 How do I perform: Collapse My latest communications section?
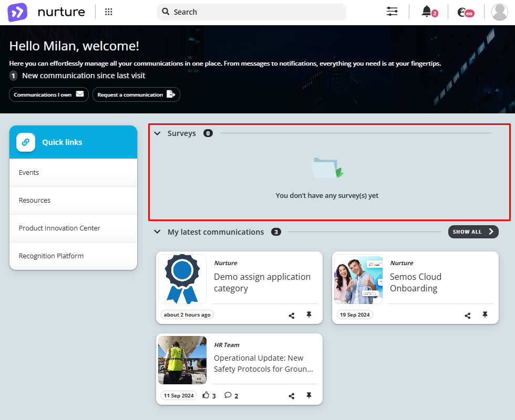(x=157, y=232)
